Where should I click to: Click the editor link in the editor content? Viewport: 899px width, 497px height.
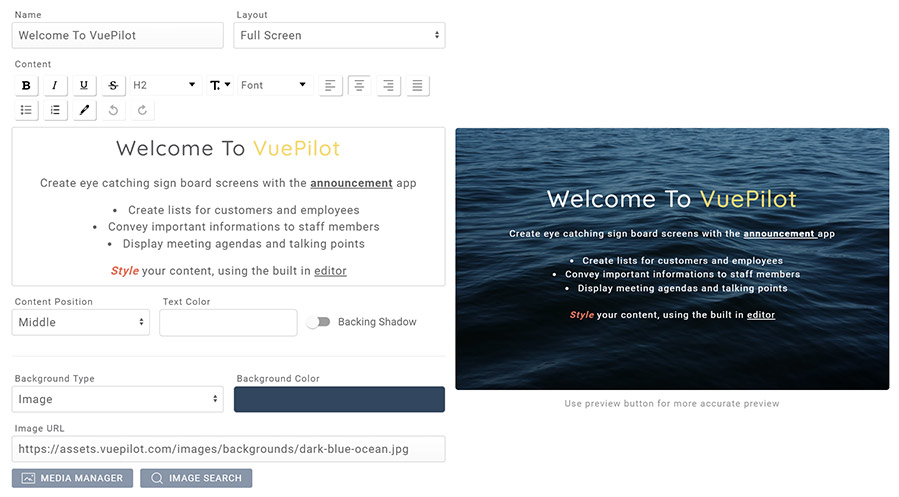pos(330,271)
